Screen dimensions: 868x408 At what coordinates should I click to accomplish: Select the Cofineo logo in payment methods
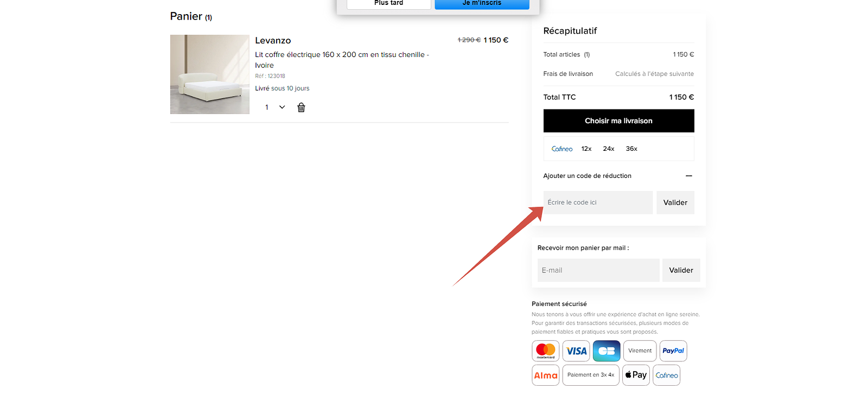[x=667, y=375]
